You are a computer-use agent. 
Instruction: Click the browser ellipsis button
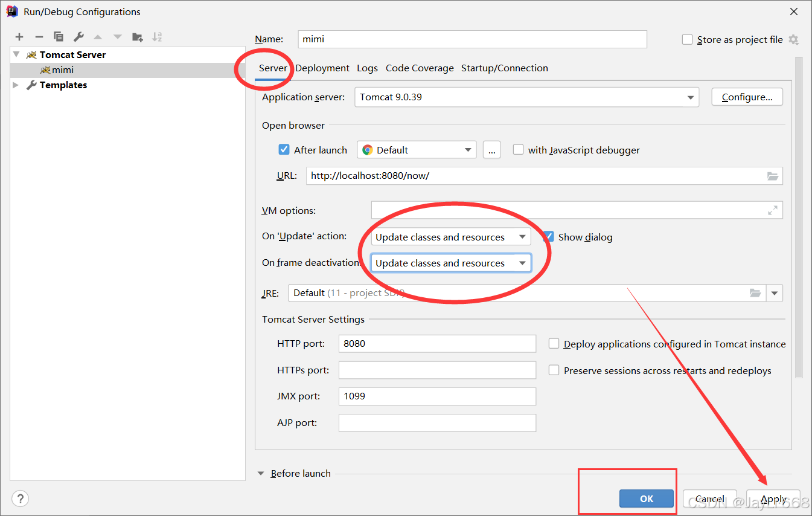(492, 150)
